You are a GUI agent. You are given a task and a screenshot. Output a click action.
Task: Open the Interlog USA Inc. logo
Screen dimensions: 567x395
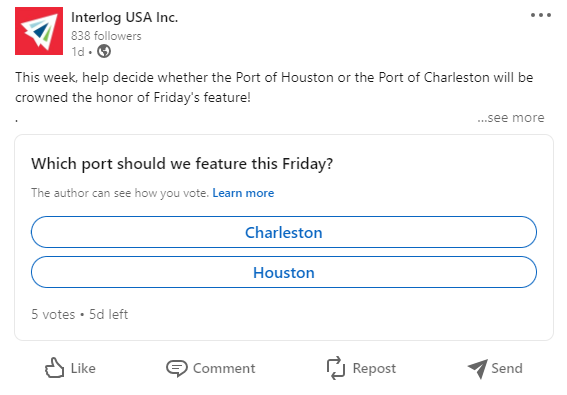click(39, 31)
